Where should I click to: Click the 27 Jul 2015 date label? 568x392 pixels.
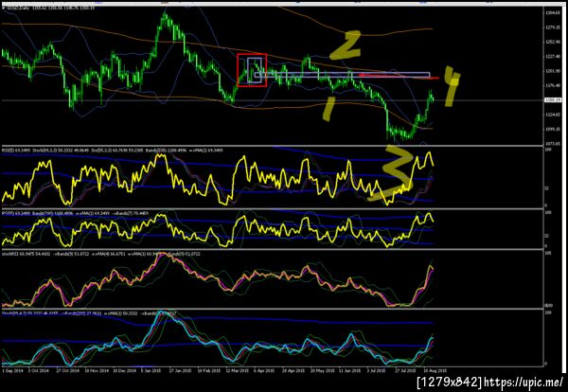406,371
